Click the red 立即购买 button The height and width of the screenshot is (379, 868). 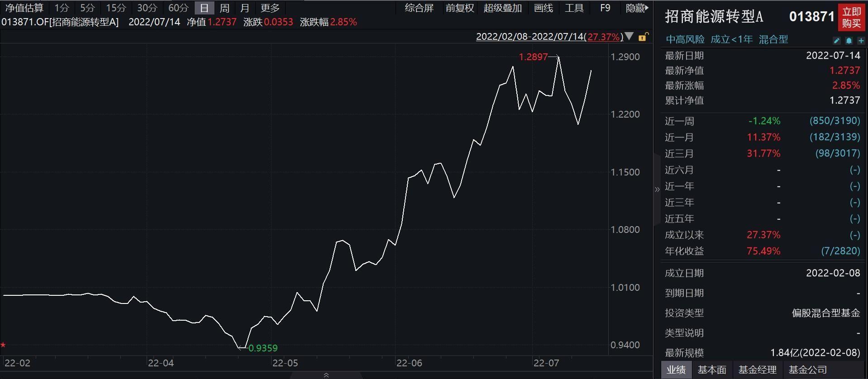851,17
